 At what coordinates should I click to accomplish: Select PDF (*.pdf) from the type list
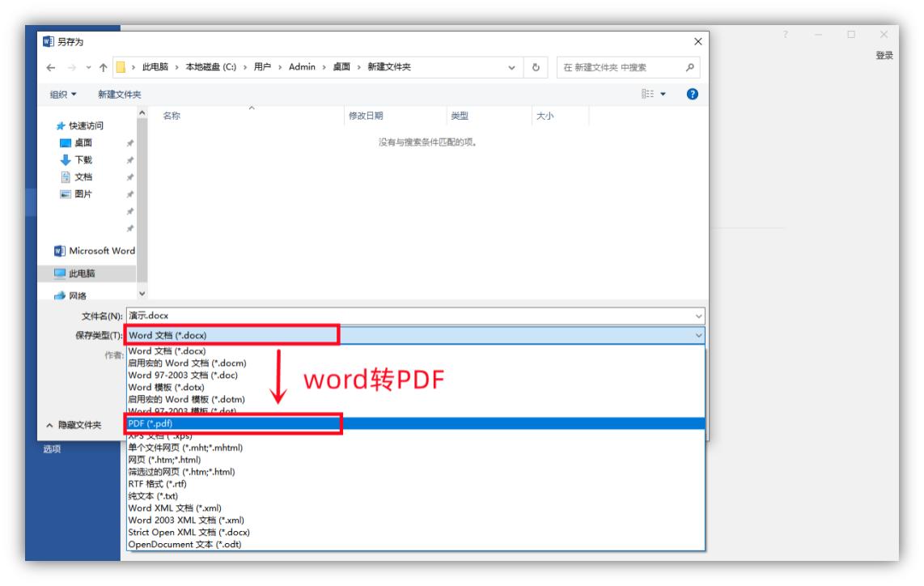[150, 423]
